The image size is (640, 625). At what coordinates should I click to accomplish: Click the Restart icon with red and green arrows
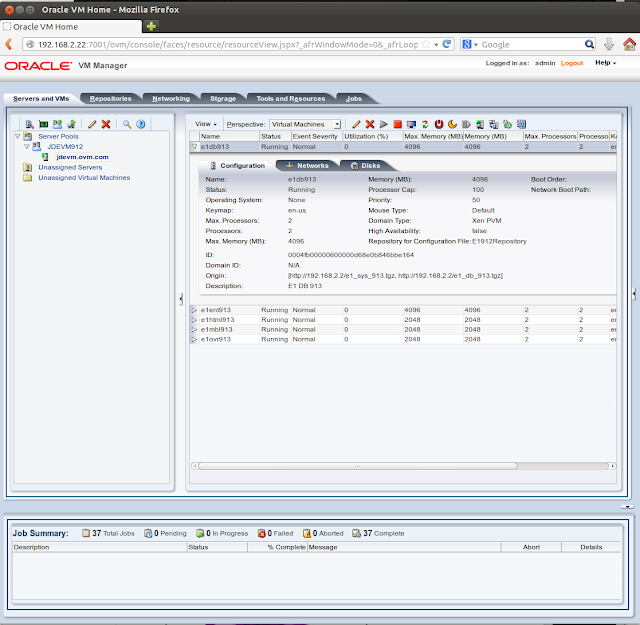[425, 124]
